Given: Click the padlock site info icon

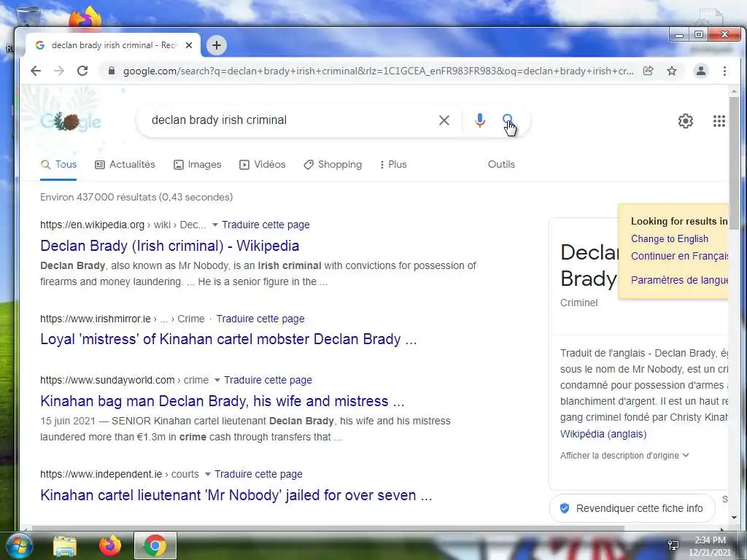Looking at the screenshot, I should (112, 71).
